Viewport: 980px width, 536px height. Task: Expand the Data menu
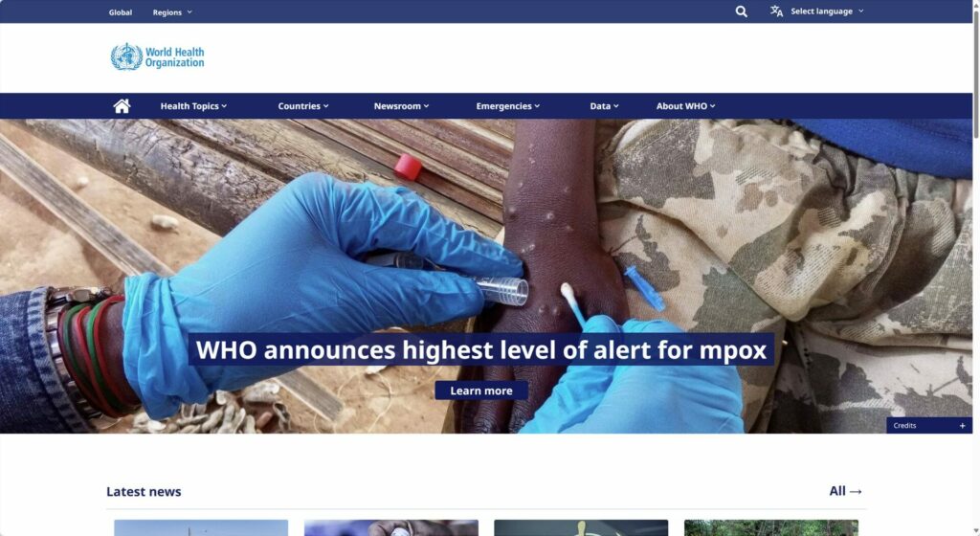tap(605, 106)
